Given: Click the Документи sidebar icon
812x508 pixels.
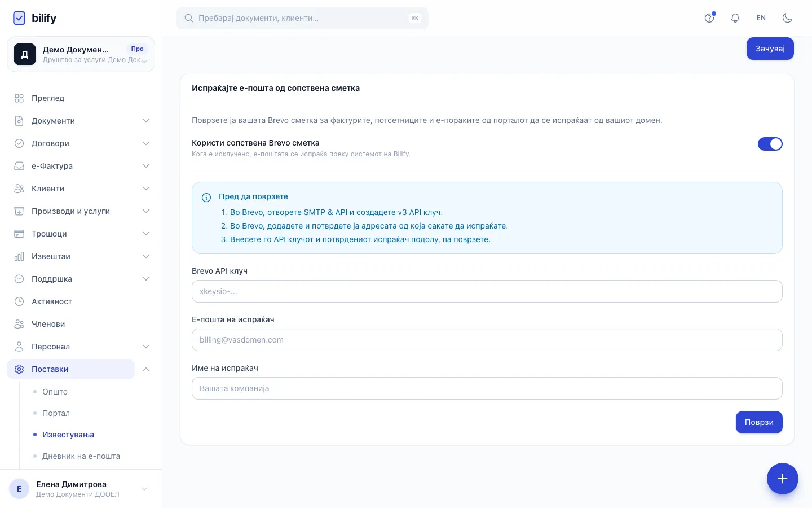Looking at the screenshot, I should click(19, 121).
